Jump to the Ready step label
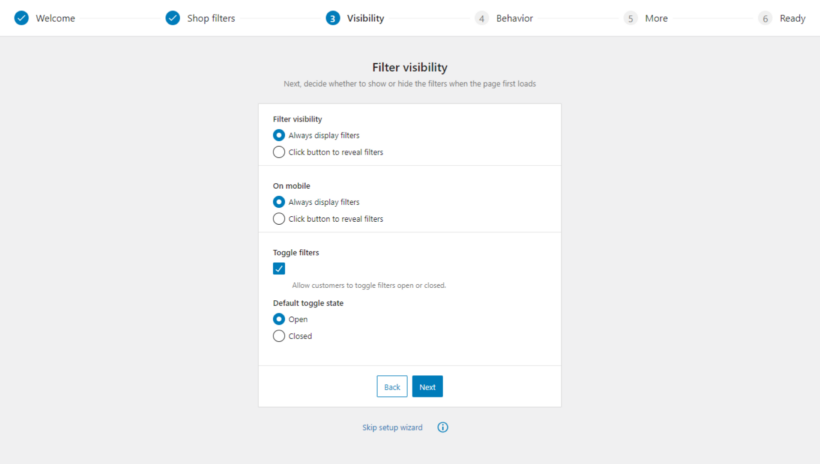The height and width of the screenshot is (464, 820). tap(792, 18)
